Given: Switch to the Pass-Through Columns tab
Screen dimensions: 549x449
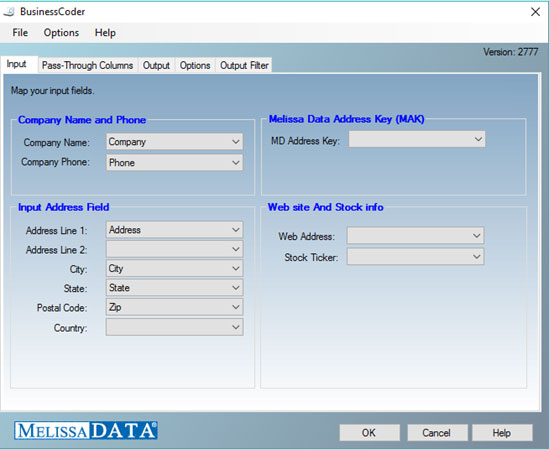Looking at the screenshot, I should (88, 65).
